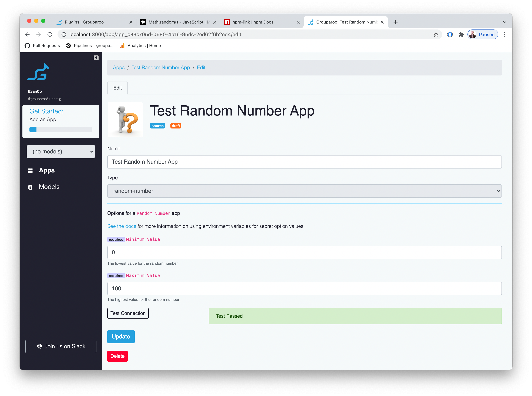The width and height of the screenshot is (532, 396).
Task: Open the Chrome three-dot menu
Action: tap(504, 35)
